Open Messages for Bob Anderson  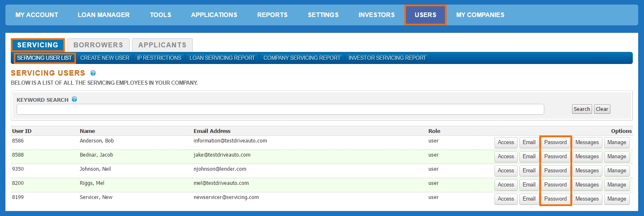pos(587,142)
